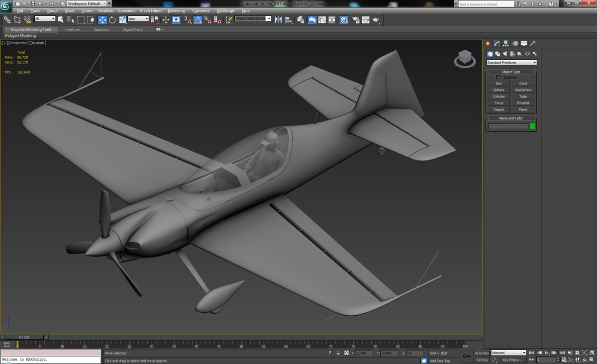Toggle Auto Key animation mode
Viewport: 597px width, 364px height.
pyautogui.click(x=482, y=353)
